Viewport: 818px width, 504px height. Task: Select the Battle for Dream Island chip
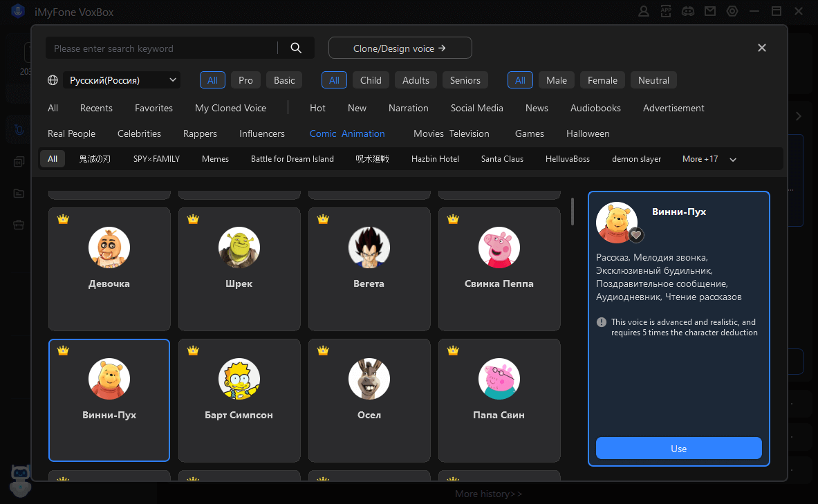pyautogui.click(x=292, y=159)
